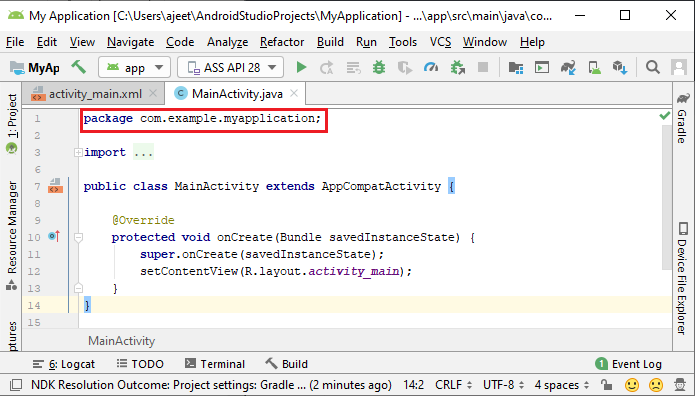The height and width of the screenshot is (396, 696).
Task: Open the Refactor menu
Action: pyautogui.click(x=282, y=42)
